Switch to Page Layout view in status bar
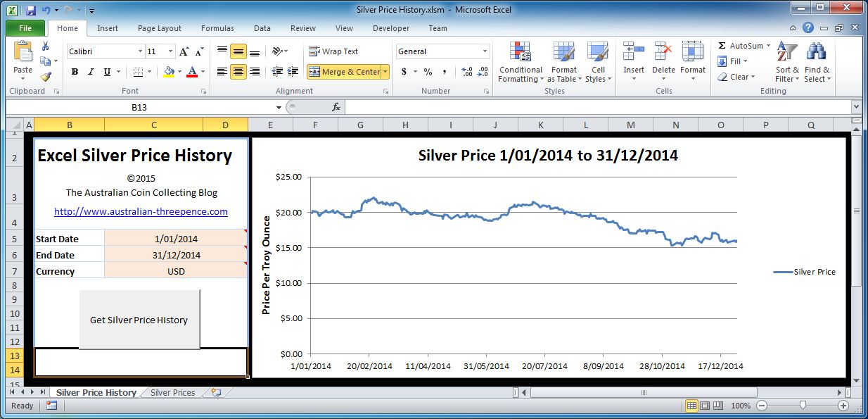Viewport: 868px width, 419px height. point(704,406)
